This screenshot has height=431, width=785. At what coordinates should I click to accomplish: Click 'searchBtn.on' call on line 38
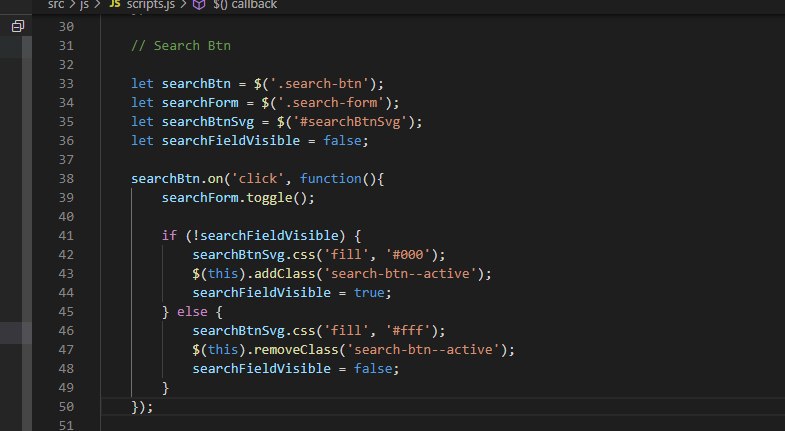177,179
